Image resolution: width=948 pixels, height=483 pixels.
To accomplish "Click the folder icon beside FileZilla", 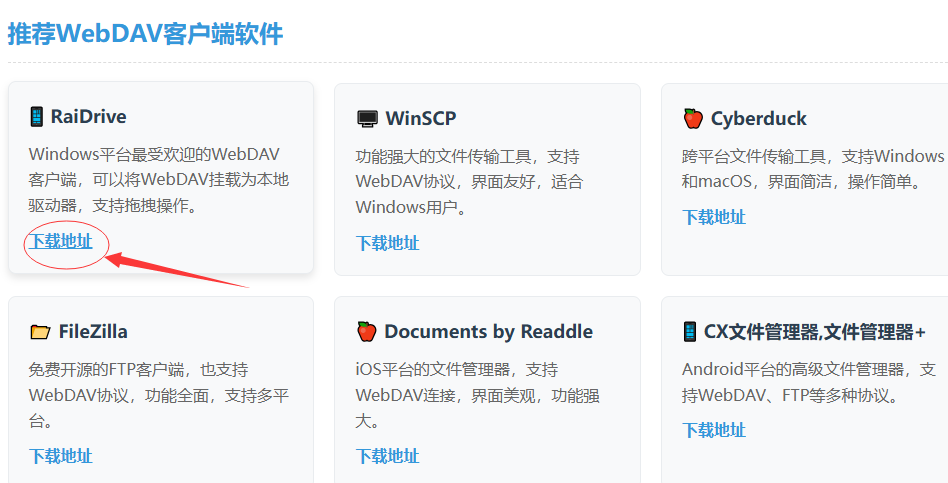I will pos(41,332).
